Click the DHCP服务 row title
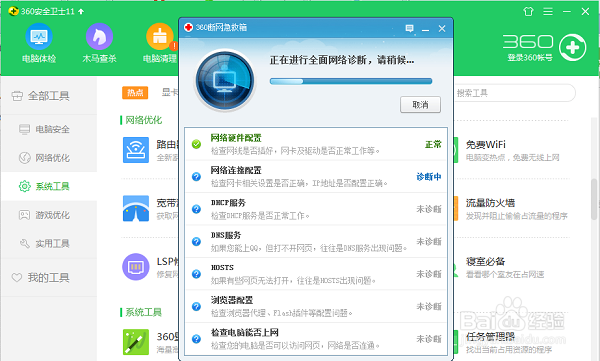 (228, 203)
